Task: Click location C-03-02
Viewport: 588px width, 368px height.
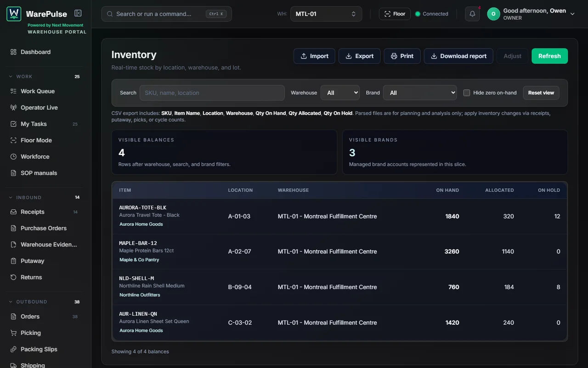Action: tap(240, 322)
